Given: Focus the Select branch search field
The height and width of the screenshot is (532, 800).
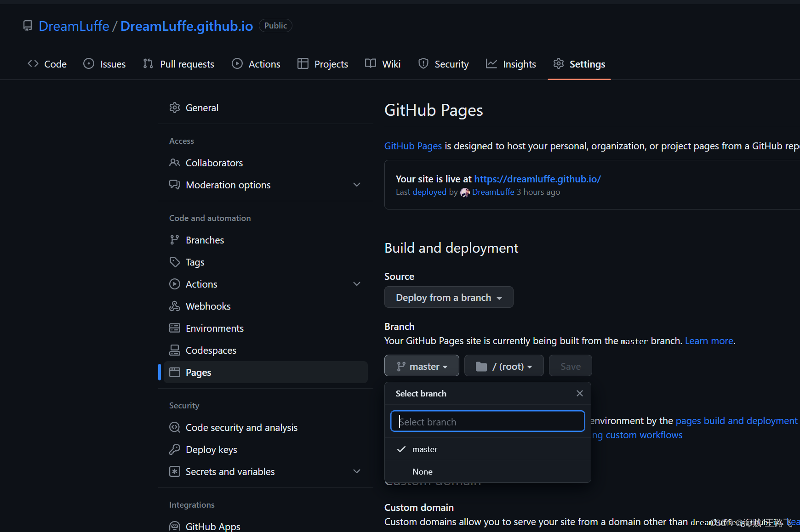Looking at the screenshot, I should click(x=487, y=422).
